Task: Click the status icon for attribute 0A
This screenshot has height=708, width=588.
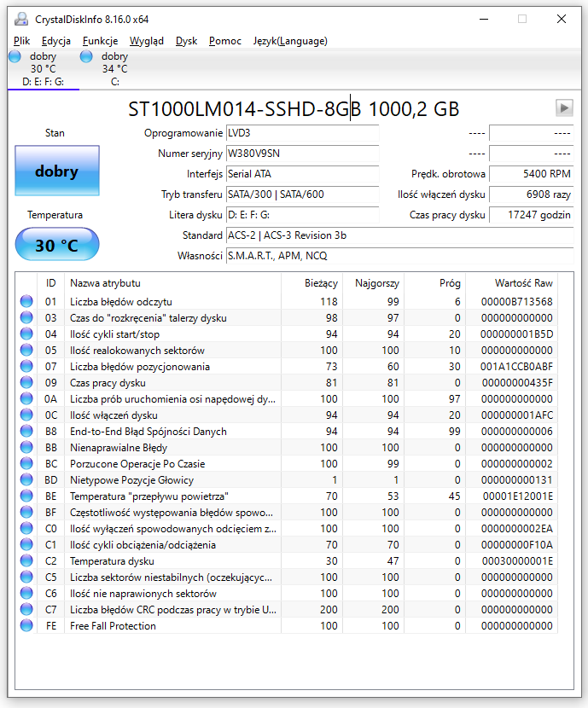Action: point(26,398)
